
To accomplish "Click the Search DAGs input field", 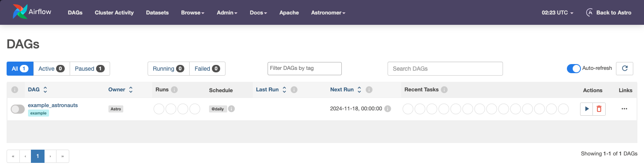I will pos(445,69).
